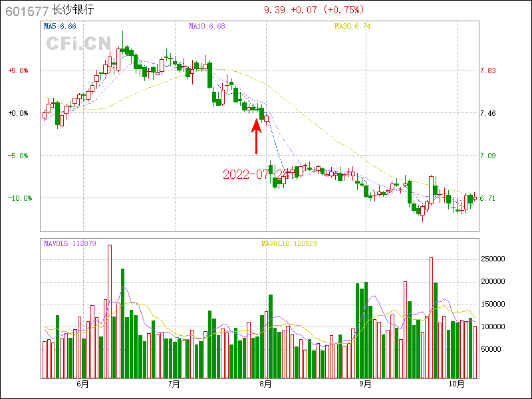Screen dimensions: 532x399
Task: Select the MA30:6.74 legend label
Action: pos(352,26)
